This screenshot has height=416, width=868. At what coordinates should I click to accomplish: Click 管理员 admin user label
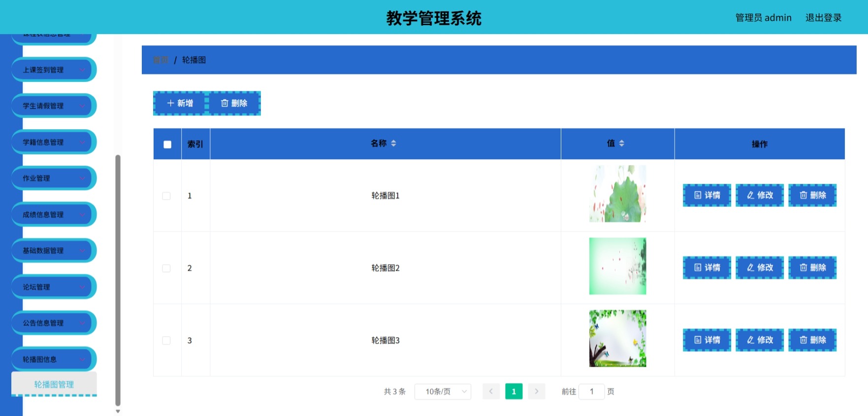pos(763,18)
